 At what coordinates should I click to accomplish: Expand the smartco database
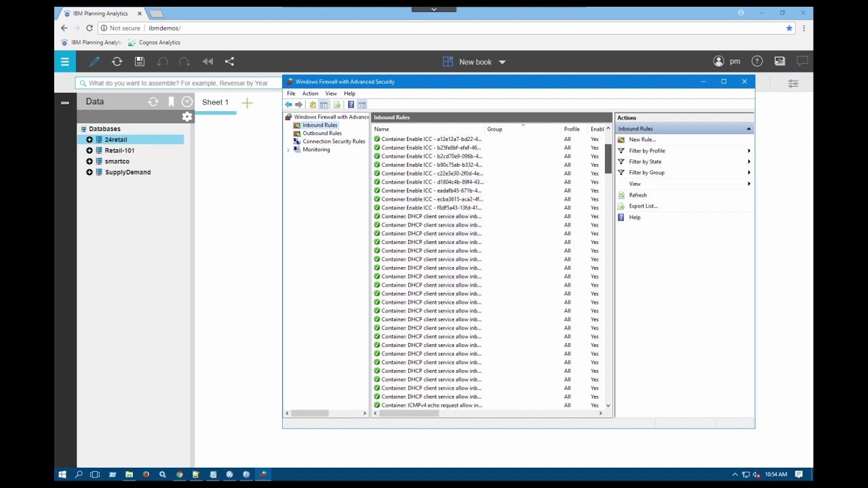[x=90, y=161]
